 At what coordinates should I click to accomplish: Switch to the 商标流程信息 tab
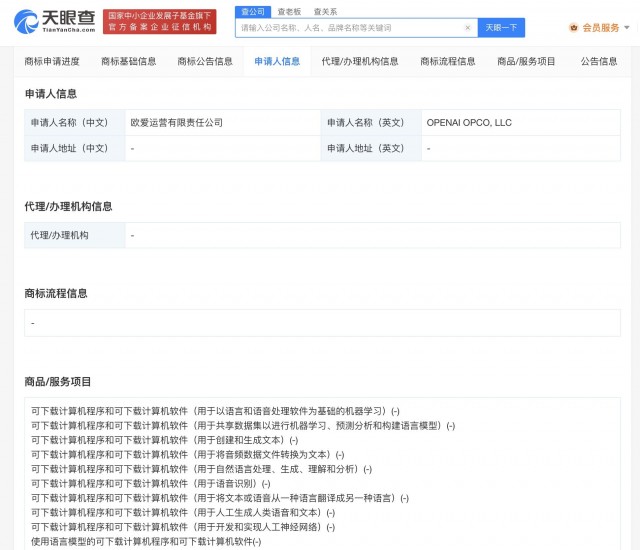point(448,62)
